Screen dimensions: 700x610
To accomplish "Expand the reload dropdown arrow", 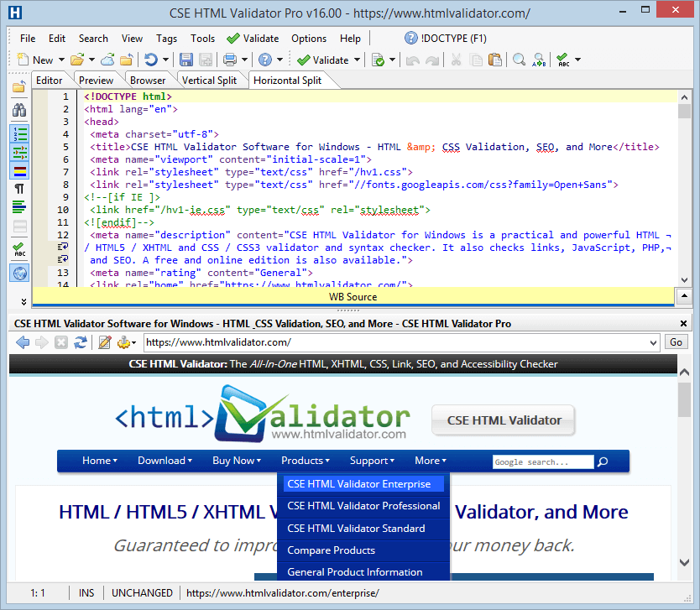I will click(165, 60).
